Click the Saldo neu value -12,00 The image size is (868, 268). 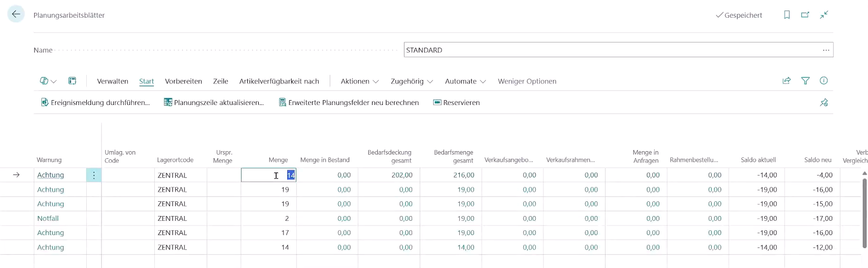click(x=823, y=247)
